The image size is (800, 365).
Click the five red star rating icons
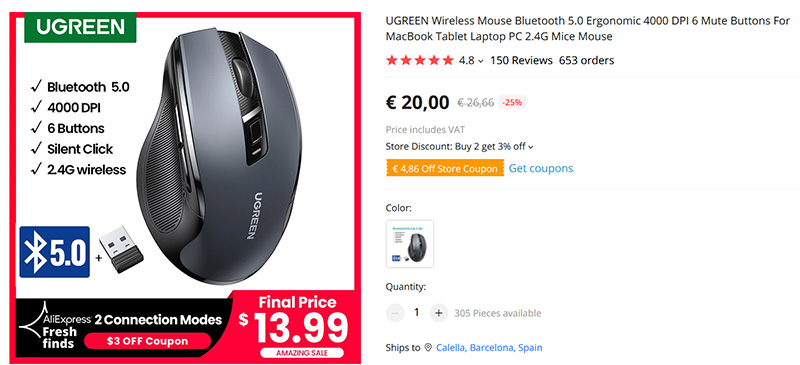point(419,60)
